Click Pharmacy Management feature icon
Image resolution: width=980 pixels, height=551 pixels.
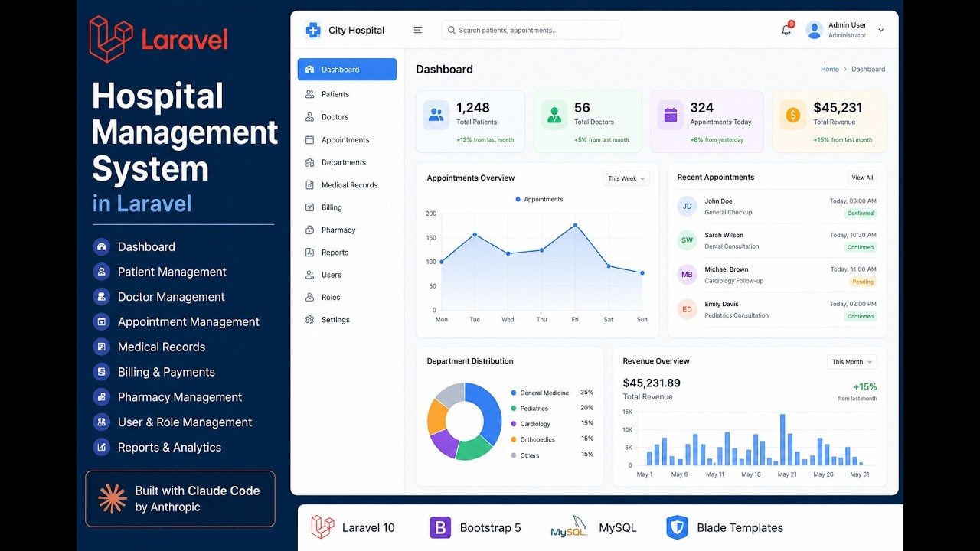(x=101, y=397)
